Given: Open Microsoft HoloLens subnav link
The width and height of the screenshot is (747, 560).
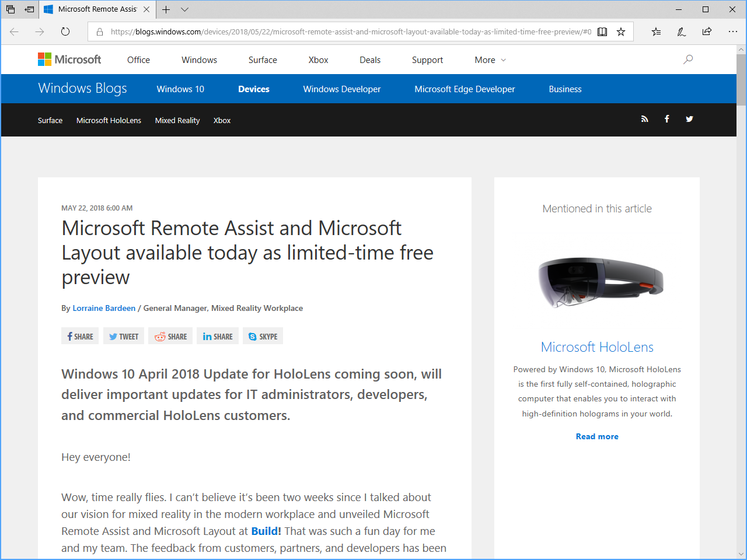Looking at the screenshot, I should (x=109, y=121).
